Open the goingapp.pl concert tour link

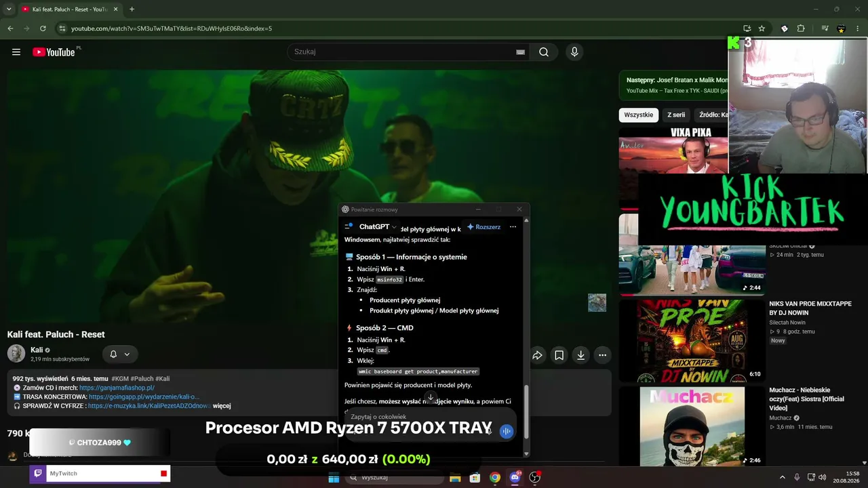pyautogui.click(x=144, y=396)
